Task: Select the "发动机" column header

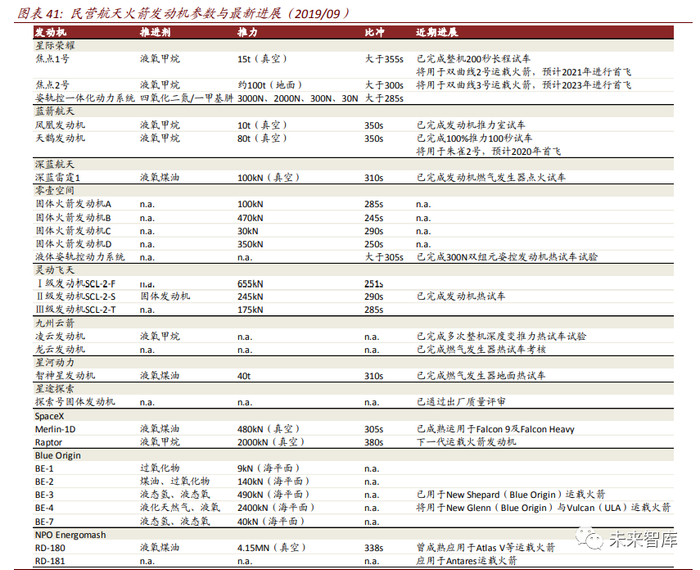Action: pos(51,32)
